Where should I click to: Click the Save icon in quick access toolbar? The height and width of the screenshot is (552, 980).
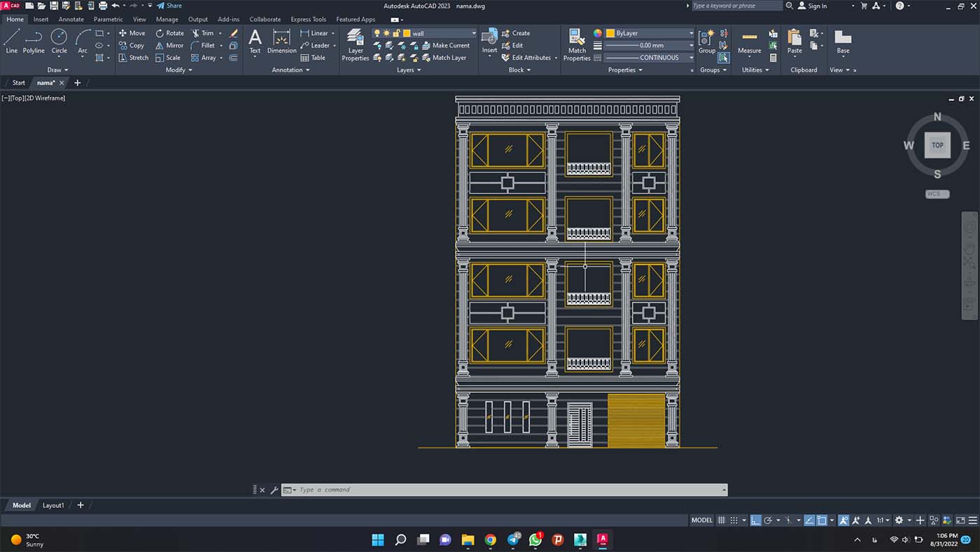point(54,6)
